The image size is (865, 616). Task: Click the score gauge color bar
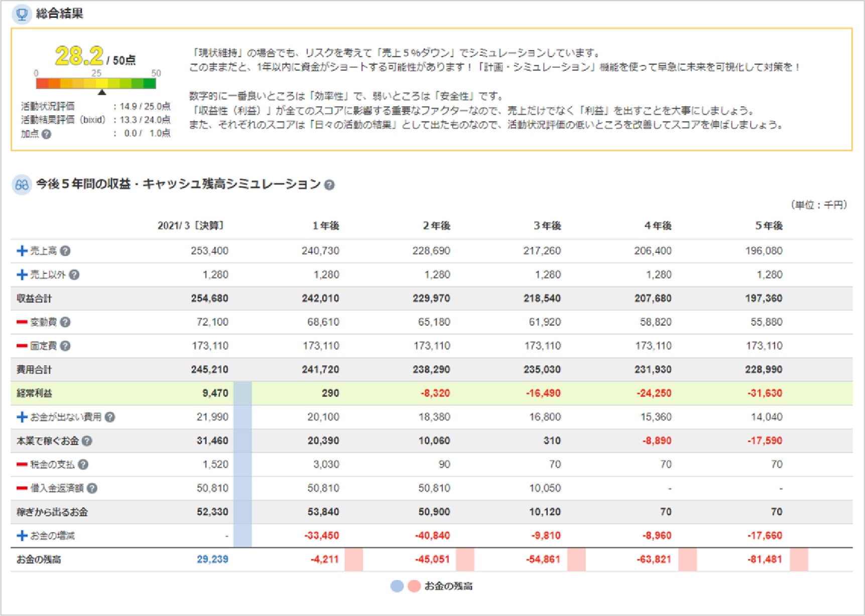[96, 83]
